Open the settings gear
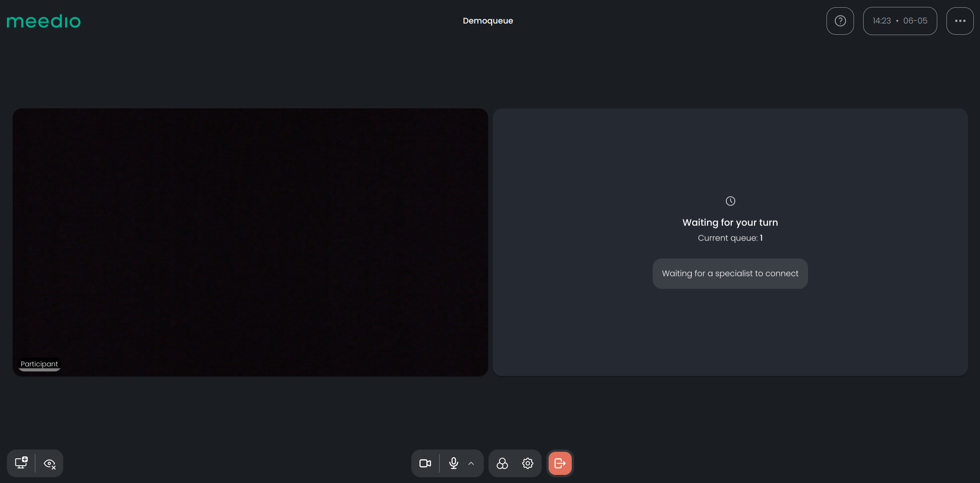 [x=527, y=463]
